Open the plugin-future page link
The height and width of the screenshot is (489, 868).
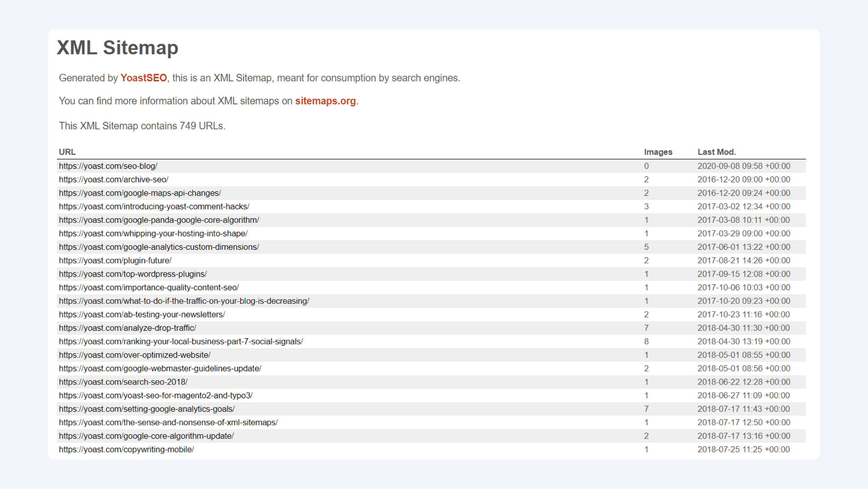click(x=115, y=260)
